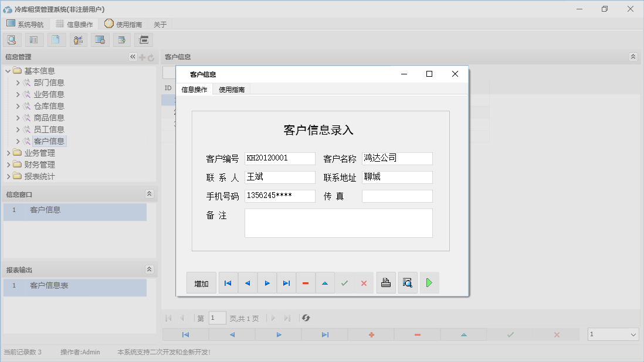Delete the current record with the red minus
644x362 pixels.
pos(306,282)
